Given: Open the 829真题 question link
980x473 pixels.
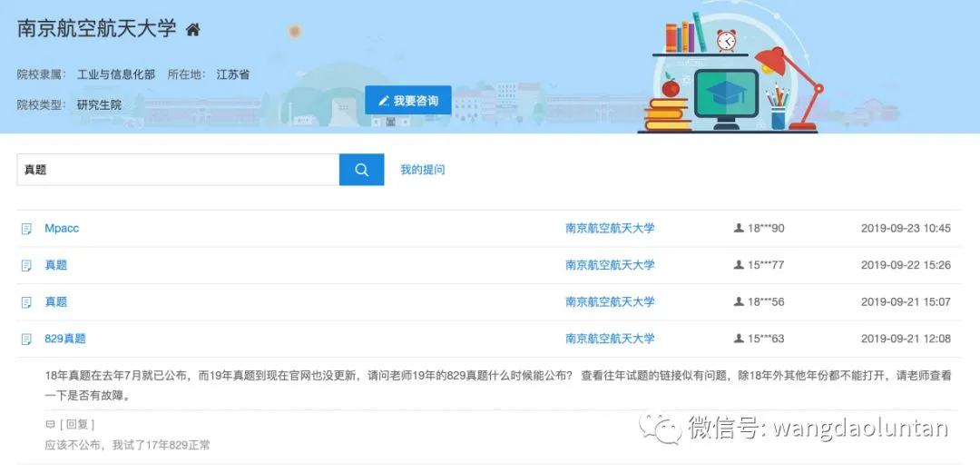Looking at the screenshot, I should click(65, 340).
